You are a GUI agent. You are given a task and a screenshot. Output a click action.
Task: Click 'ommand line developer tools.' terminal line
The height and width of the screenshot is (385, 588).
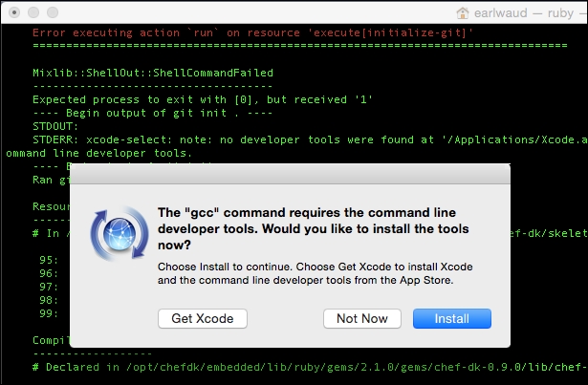click(x=99, y=153)
